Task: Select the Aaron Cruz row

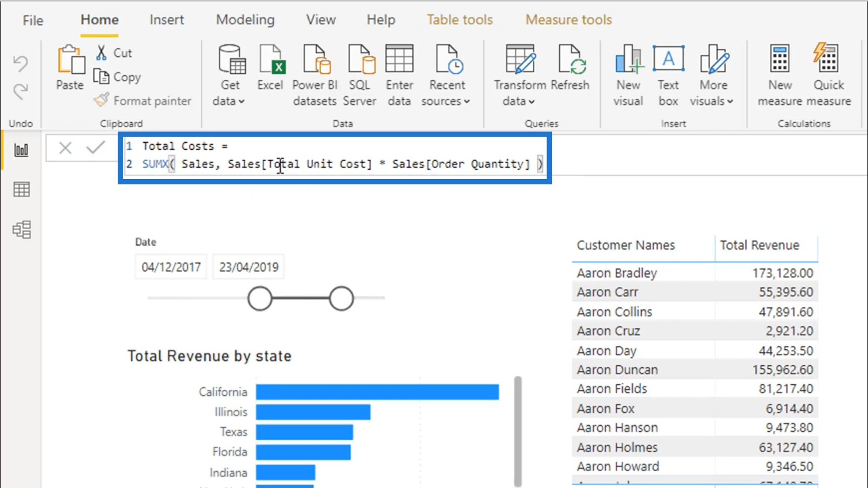Action: tap(695, 331)
